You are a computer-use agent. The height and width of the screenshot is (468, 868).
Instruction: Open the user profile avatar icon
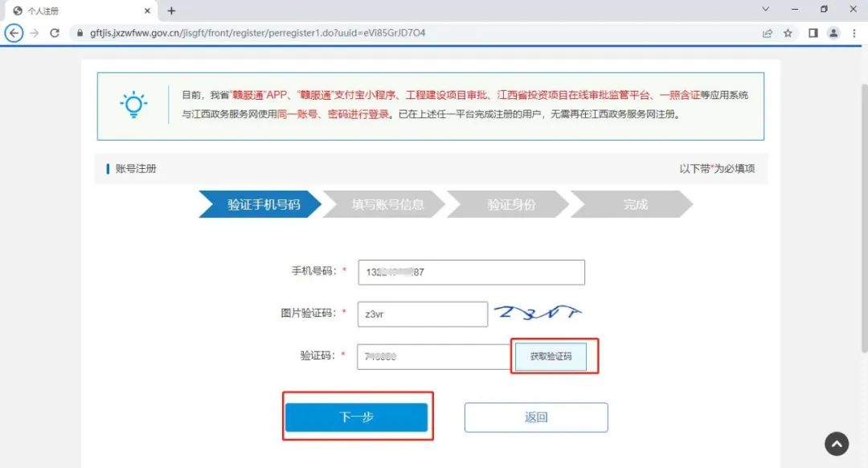[833, 33]
